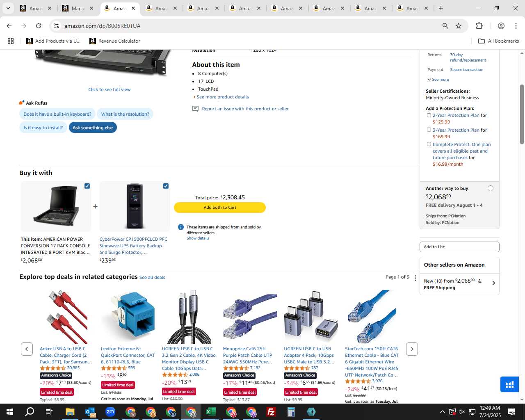
Task: Enable the 3-Year Protection Plan checkbox
Action: coord(429,130)
